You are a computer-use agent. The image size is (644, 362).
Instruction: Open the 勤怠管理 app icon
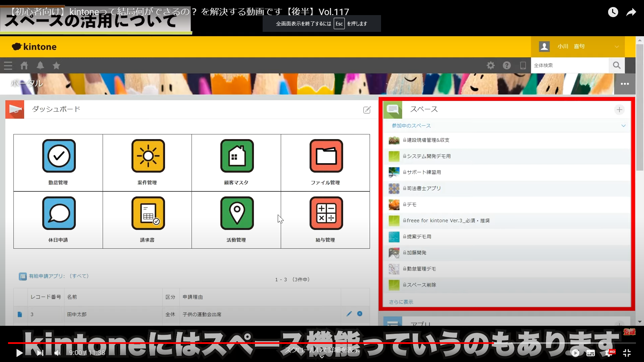(x=59, y=156)
